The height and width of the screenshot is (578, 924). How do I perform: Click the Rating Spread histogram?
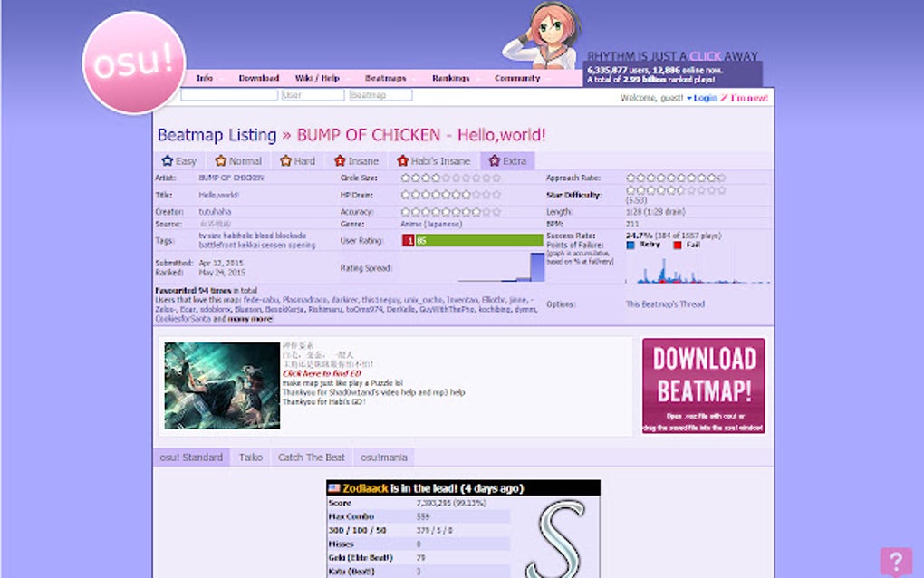click(501, 267)
